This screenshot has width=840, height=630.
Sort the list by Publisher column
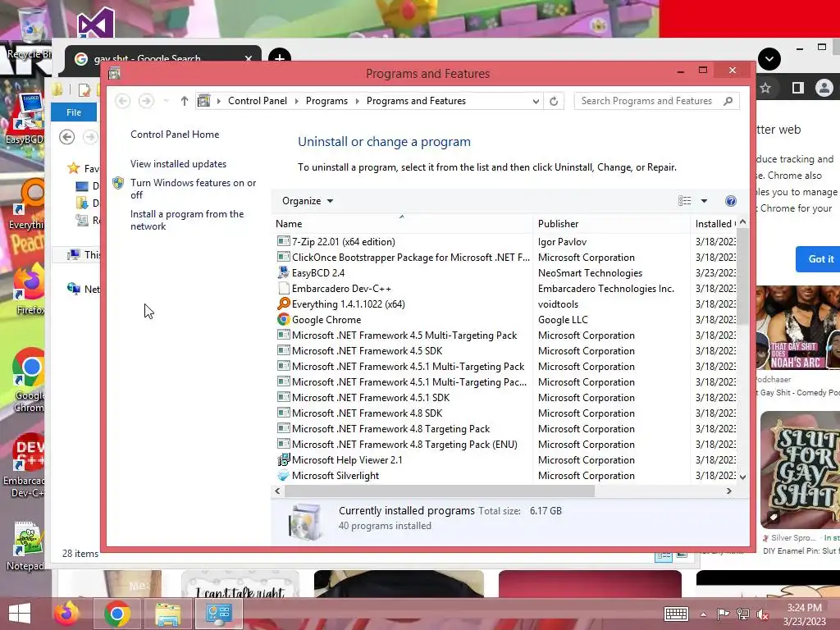(612, 223)
